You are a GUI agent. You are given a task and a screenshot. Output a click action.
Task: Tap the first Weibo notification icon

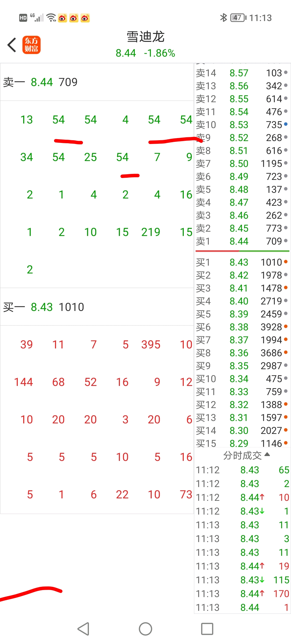[63, 18]
